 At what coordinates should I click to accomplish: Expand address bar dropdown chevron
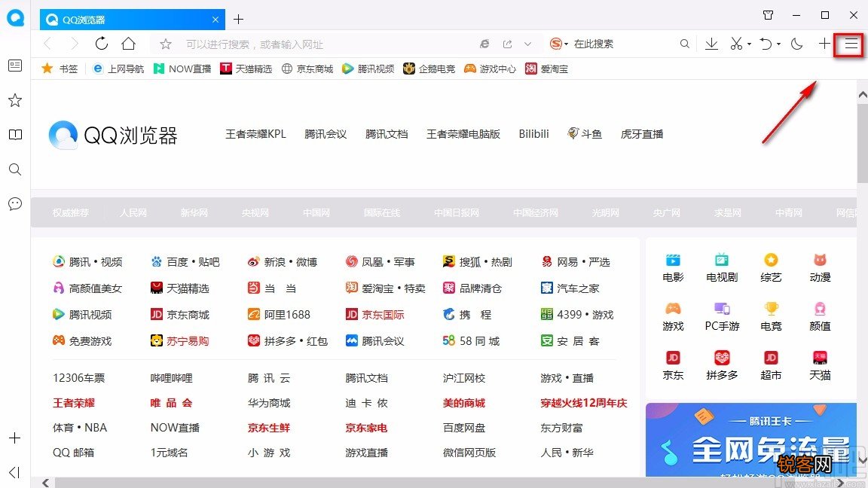[x=527, y=44]
